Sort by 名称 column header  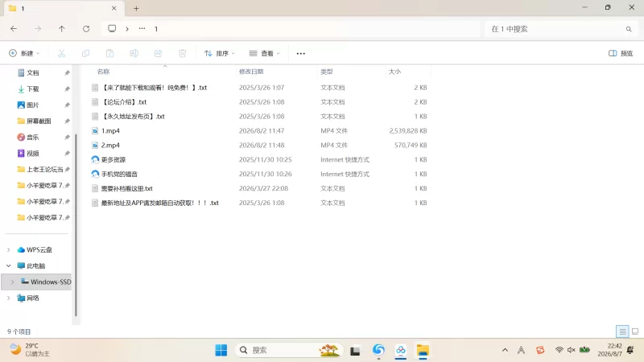point(104,72)
